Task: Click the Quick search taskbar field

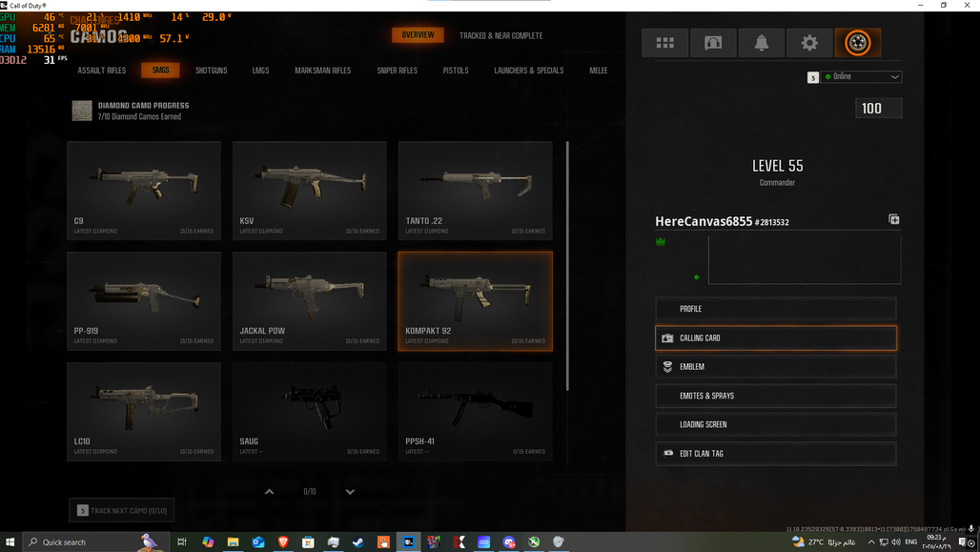Action: pyautogui.click(x=95, y=542)
